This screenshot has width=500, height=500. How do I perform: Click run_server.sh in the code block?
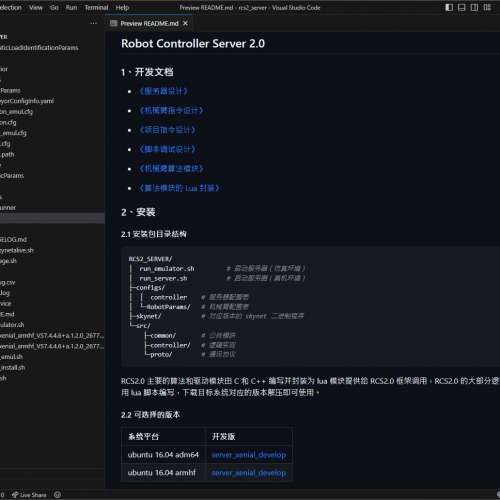tap(163, 278)
